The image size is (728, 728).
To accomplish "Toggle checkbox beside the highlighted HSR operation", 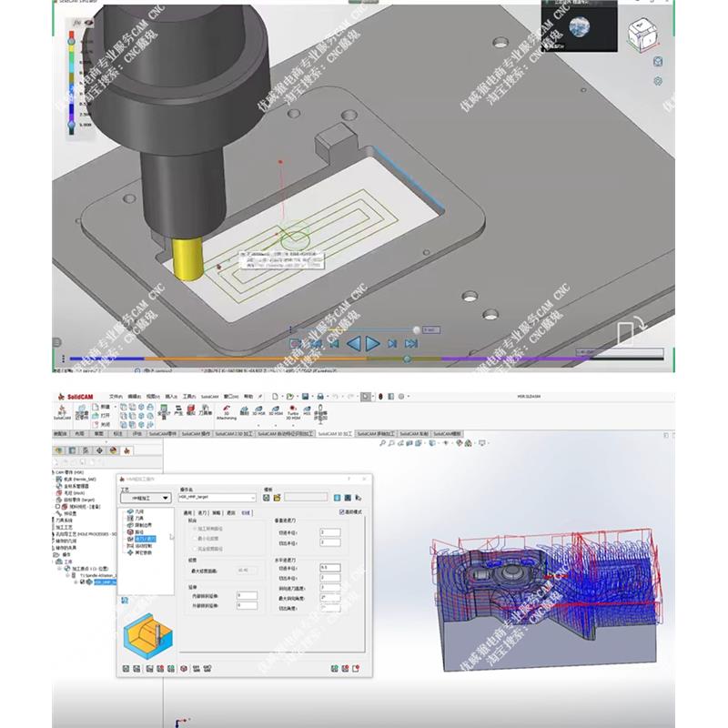I will coord(83,581).
